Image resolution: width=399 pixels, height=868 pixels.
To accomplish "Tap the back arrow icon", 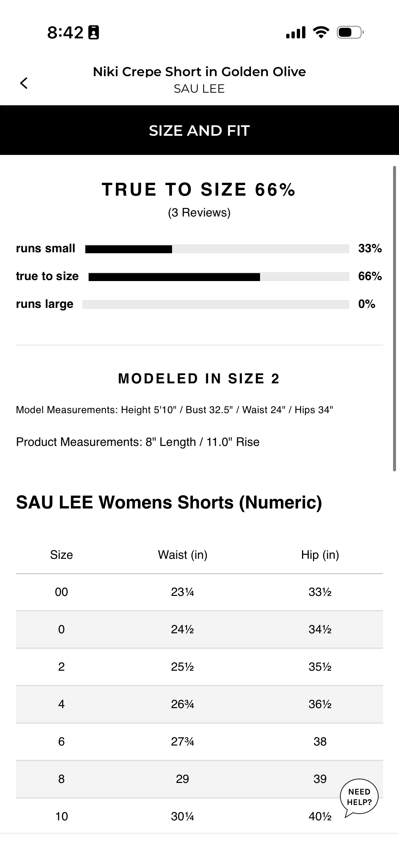I will [23, 83].
